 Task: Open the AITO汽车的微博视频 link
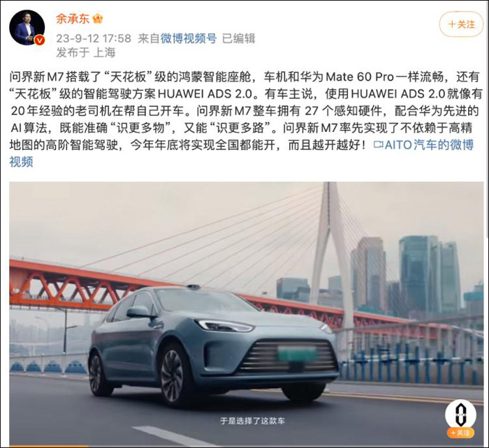coord(429,145)
